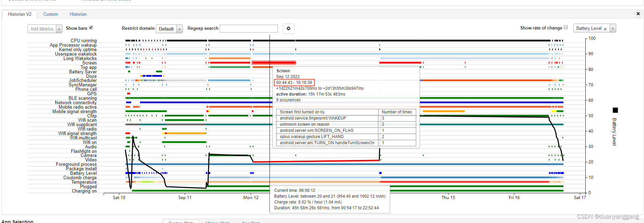This screenshot has width=644, height=223.
Task: Click the SyncManager label
Action: tap(83, 85)
